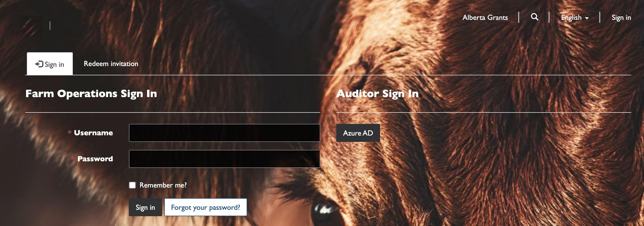Click the Remember me? label text

163,185
